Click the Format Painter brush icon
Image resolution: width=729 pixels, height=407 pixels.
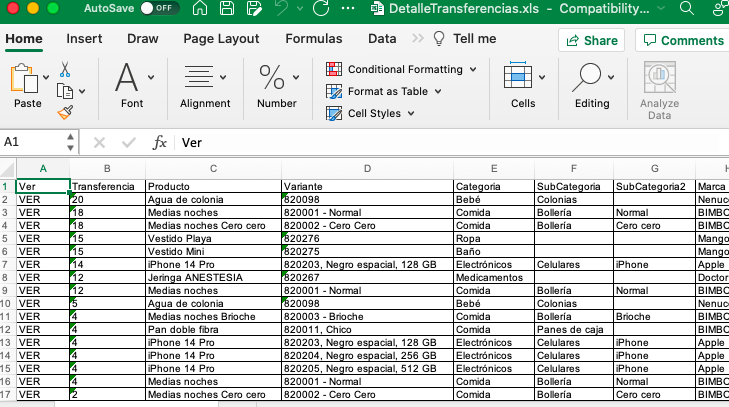coord(65,112)
